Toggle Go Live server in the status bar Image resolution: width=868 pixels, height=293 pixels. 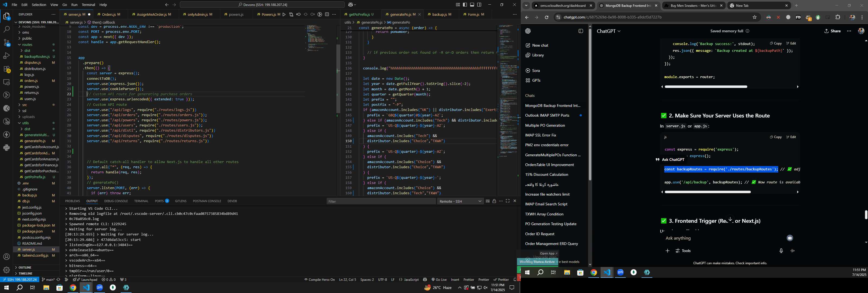[439, 280]
